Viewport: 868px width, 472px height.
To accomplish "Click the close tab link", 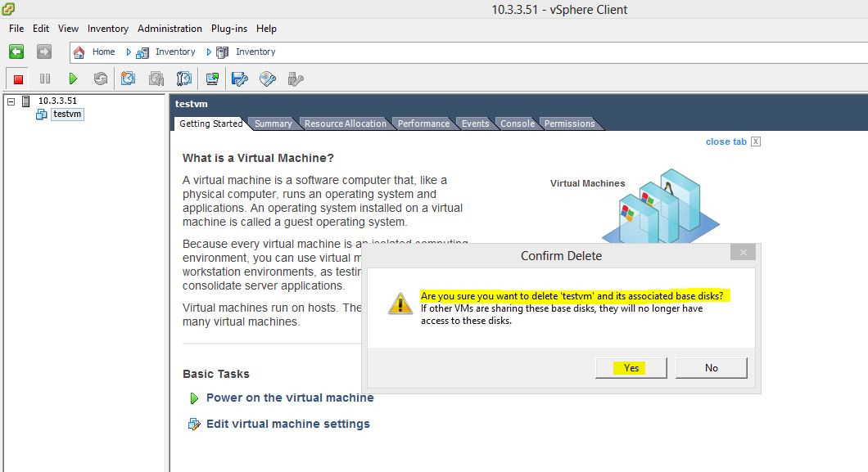I will coord(726,142).
